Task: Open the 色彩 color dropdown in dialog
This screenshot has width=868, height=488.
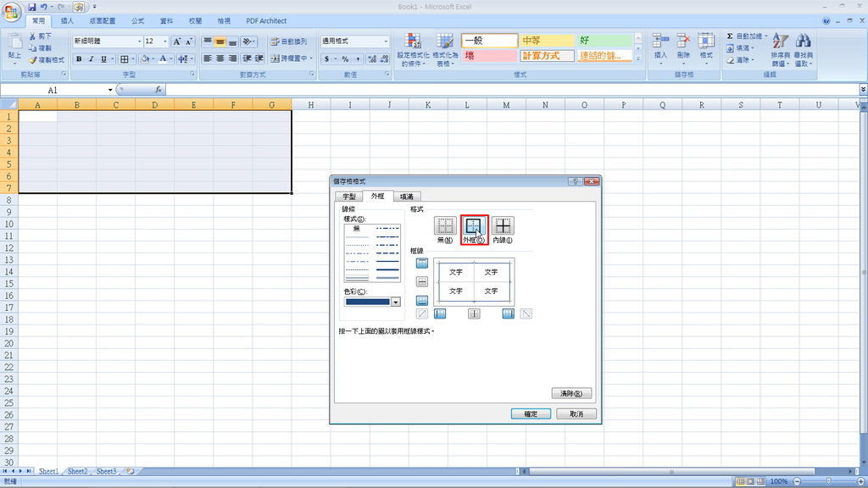Action: 396,302
